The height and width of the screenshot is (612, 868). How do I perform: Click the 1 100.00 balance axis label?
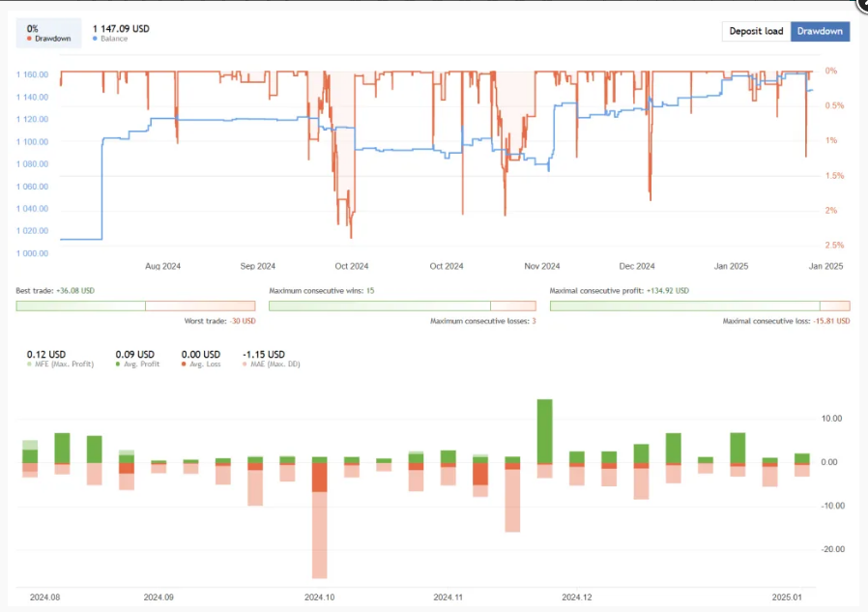(32, 142)
